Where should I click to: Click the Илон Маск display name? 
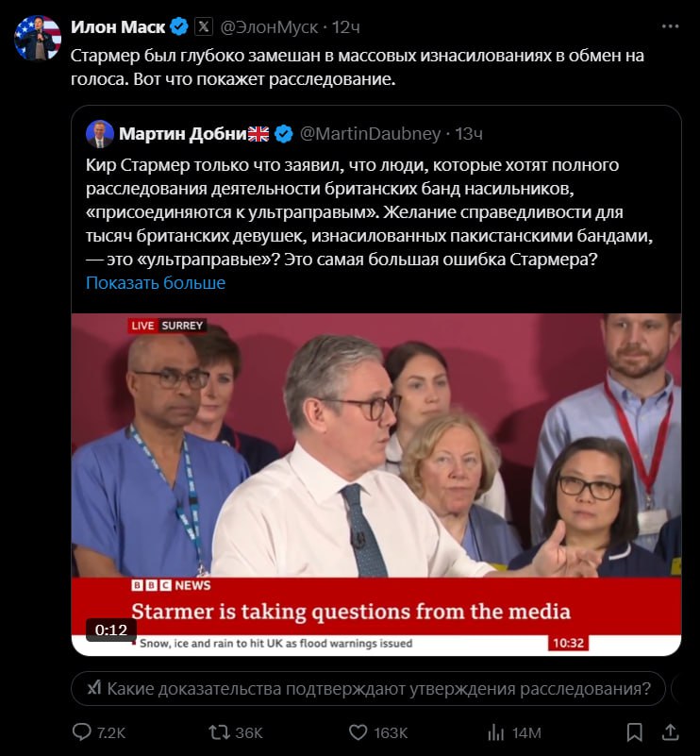118,26
